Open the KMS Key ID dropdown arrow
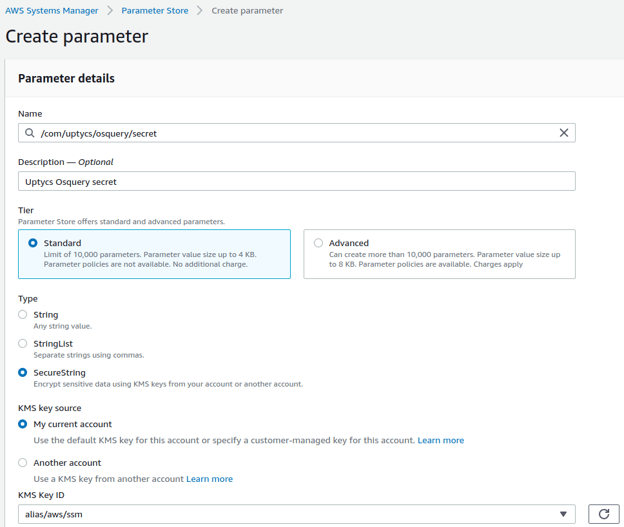This screenshot has height=527, width=624. click(x=563, y=514)
